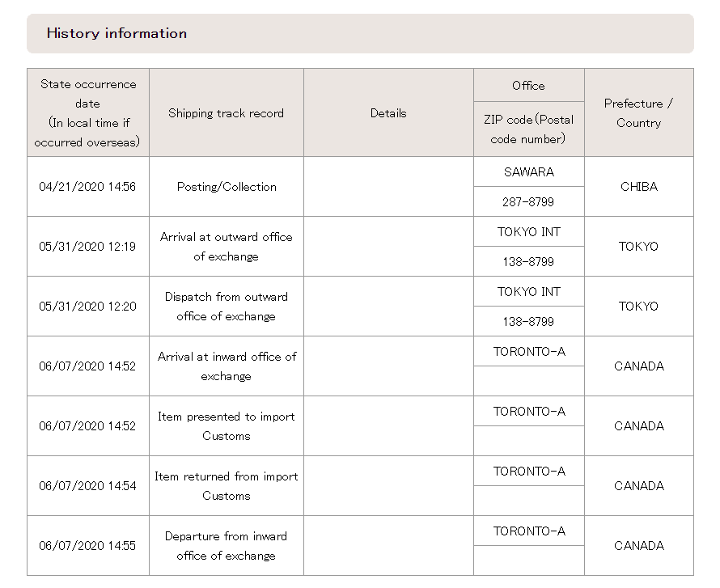Screen dimensions: 720x588
Task: Click Departure from inward office of exchange
Action: pyautogui.click(x=227, y=546)
